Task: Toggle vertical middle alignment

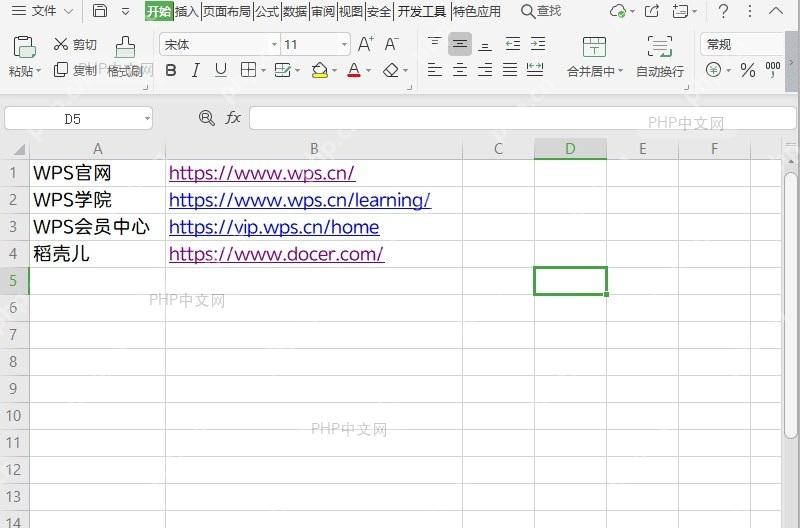Action: click(460, 44)
